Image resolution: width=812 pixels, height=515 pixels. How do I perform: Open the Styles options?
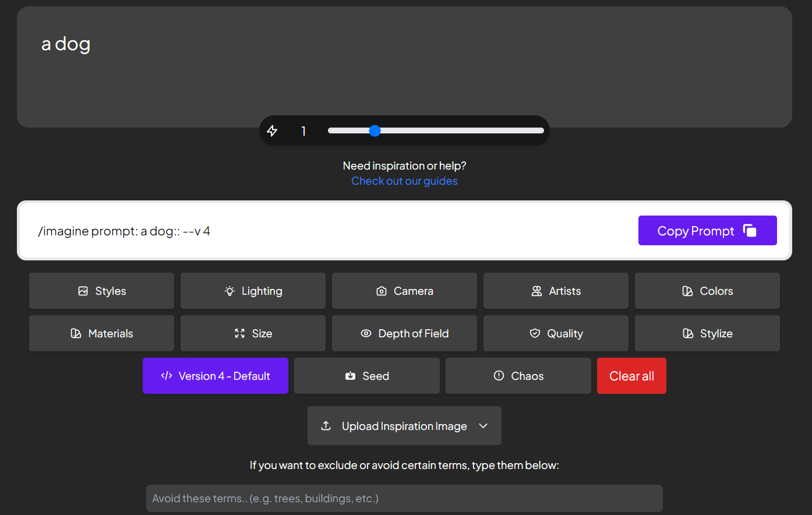tap(101, 291)
